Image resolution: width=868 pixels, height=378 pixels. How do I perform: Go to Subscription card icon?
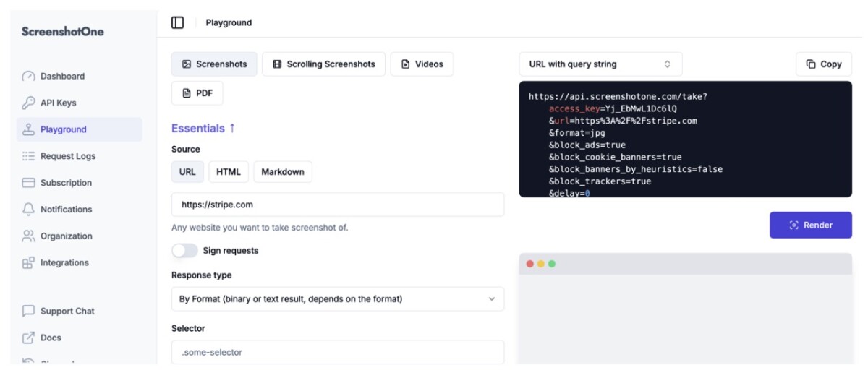pos(28,183)
